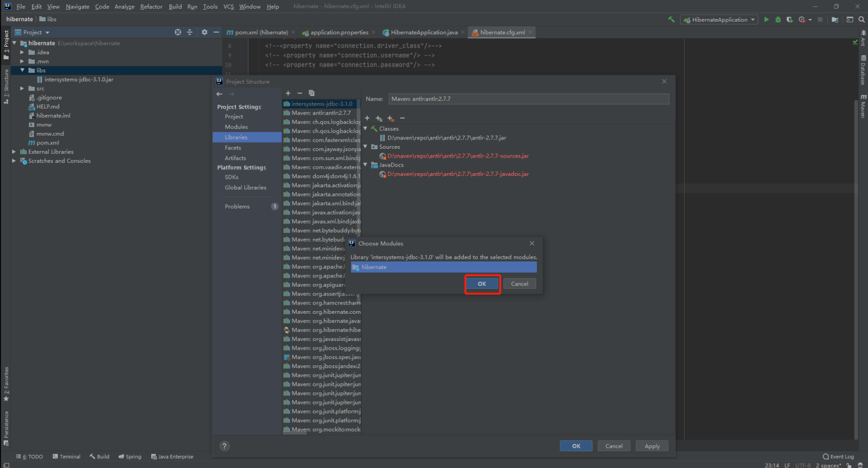This screenshot has width=868, height=468.
Task: Click the library Name input field
Action: coord(528,99)
